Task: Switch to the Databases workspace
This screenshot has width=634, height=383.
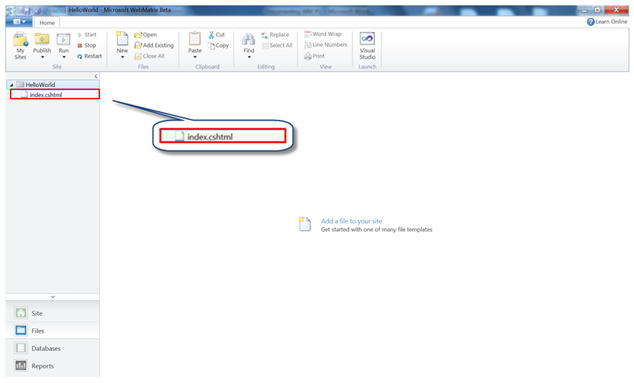Action: pyautogui.click(x=53, y=348)
